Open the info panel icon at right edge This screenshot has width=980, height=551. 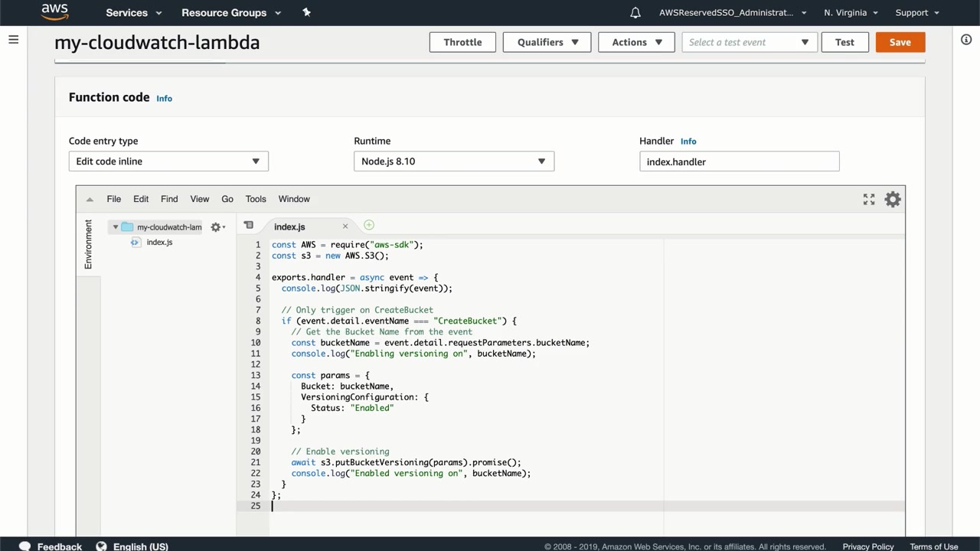pos(966,40)
